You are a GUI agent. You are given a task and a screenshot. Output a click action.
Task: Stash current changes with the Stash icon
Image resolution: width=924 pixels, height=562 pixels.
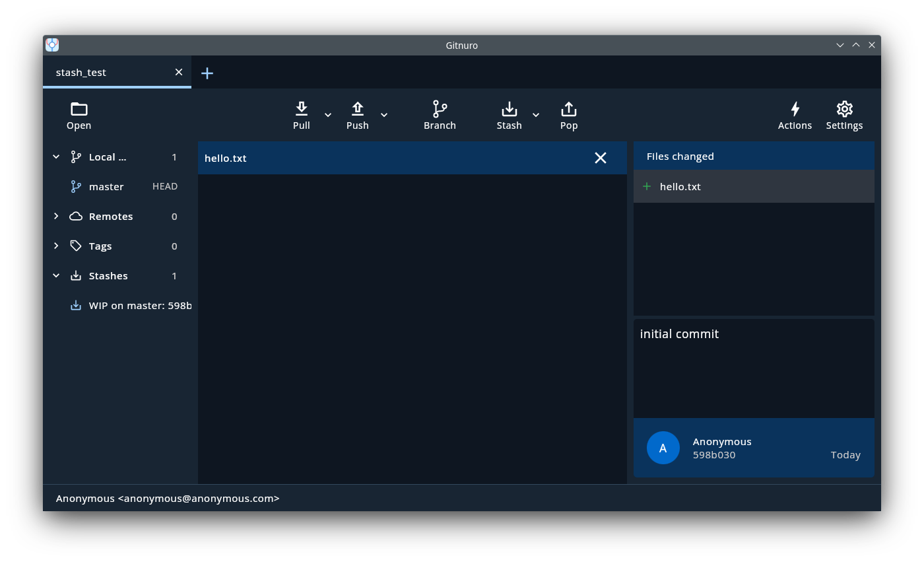tap(508, 115)
